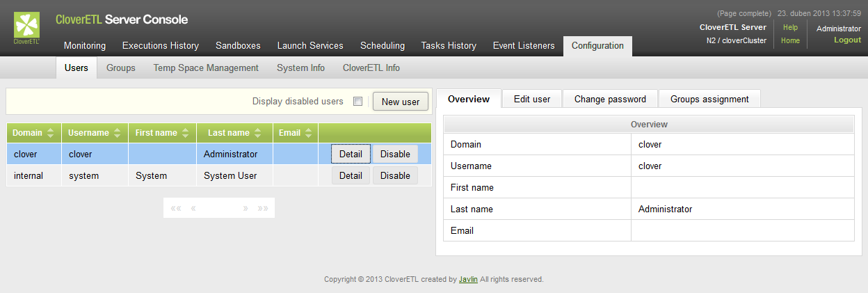868x293 pixels.
Task: Sort by Last name column arrows
Action: [x=258, y=133]
